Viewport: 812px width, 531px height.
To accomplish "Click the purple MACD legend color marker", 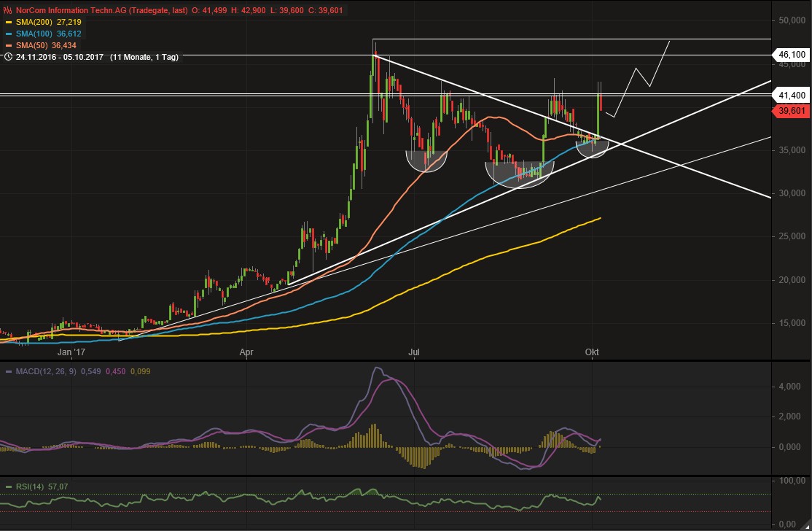I will click(8, 371).
